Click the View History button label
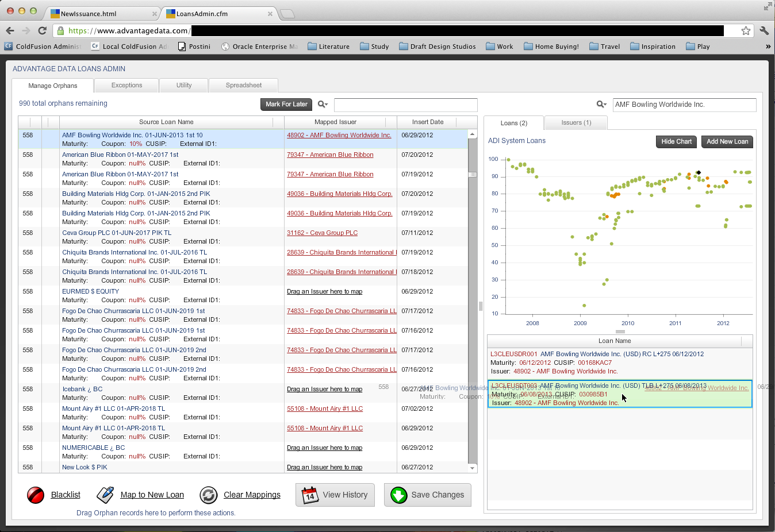Viewport: 775px width, 532px height. 345,495
